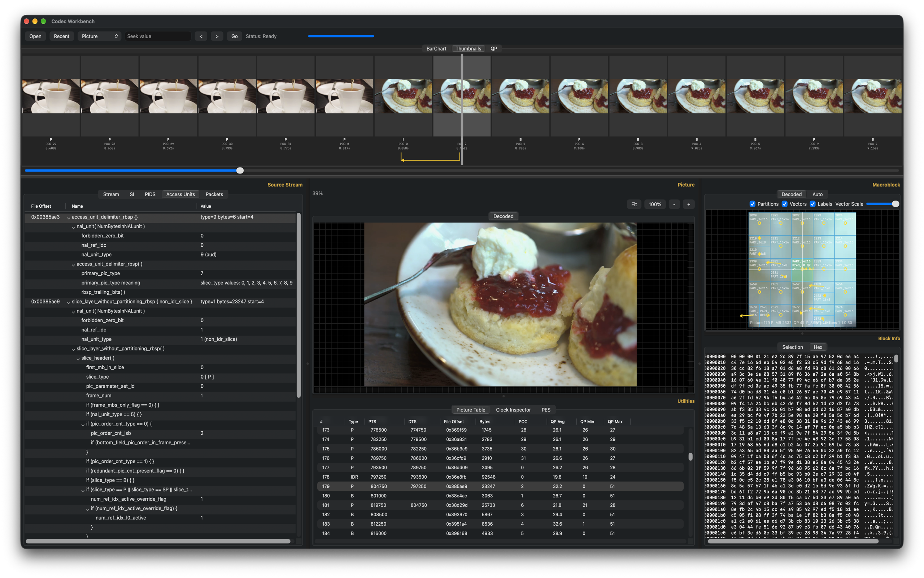
Task: Click the timeline position slider handle
Action: click(240, 171)
